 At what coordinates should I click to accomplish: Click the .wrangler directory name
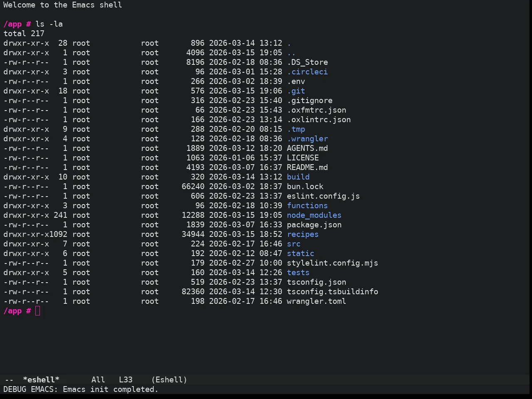click(307, 139)
